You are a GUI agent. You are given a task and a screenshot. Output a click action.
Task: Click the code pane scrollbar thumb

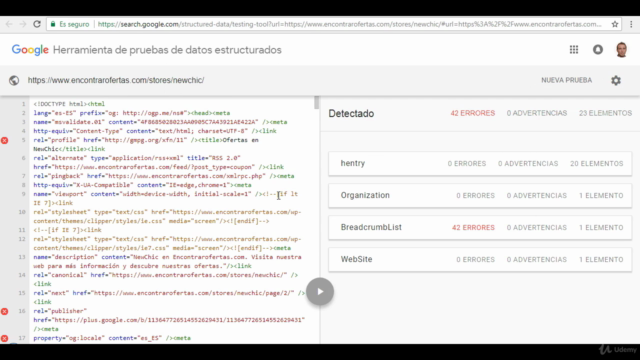[316, 102]
